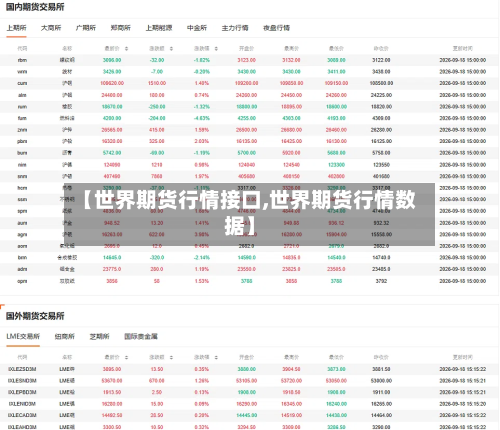Viewport: 500px width, 430px height.
Task: Select the bum code cell
Action: coord(22,153)
